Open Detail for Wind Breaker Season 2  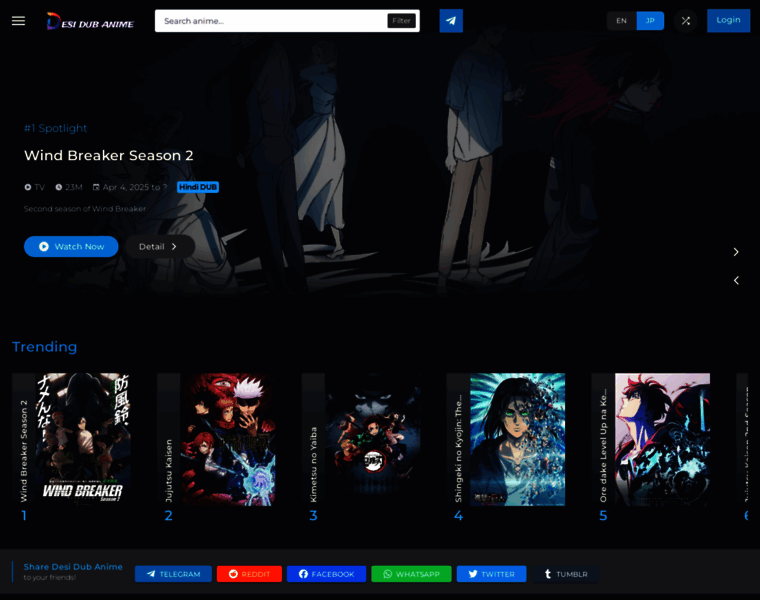point(159,246)
